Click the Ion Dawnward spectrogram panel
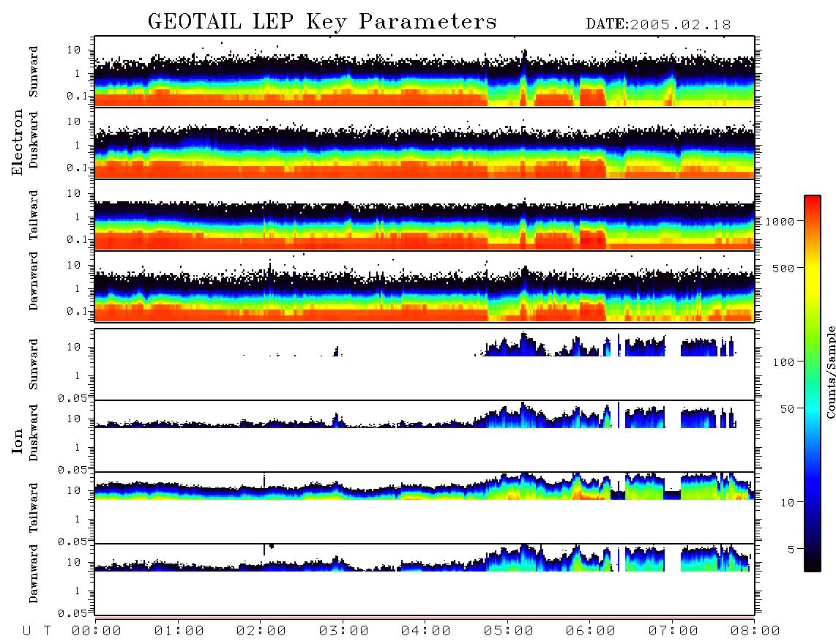Screen dimensions: 836x644 425,580
